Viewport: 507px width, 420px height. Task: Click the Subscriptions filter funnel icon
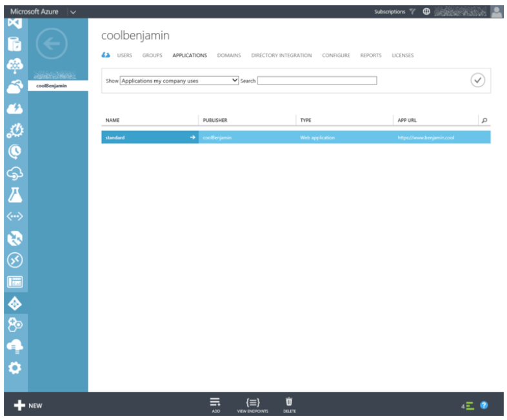[x=412, y=12]
